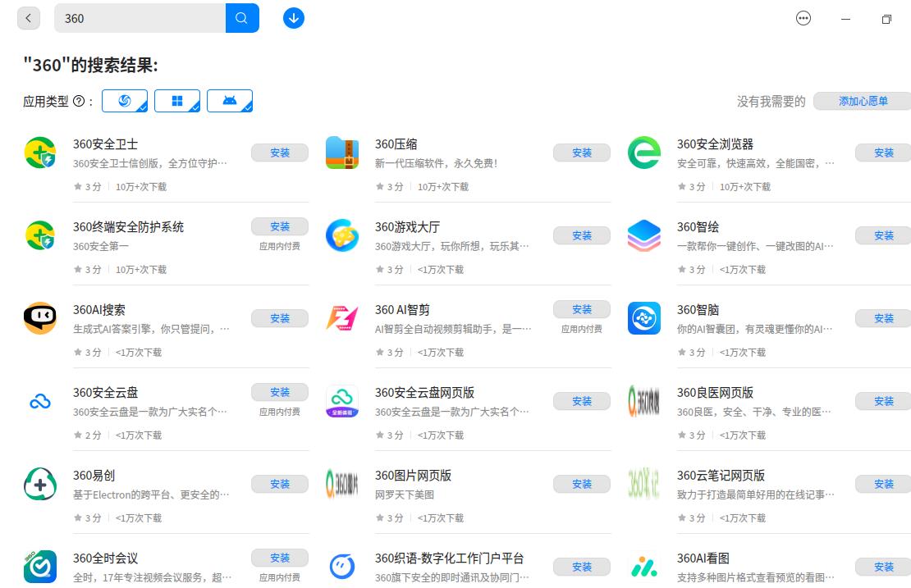Open the three-dot options menu
Screen dimensions: 911x588
point(803,19)
